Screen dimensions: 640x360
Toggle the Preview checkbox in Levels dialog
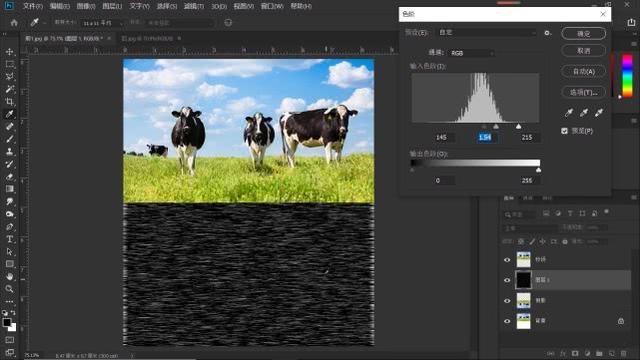[x=564, y=131]
